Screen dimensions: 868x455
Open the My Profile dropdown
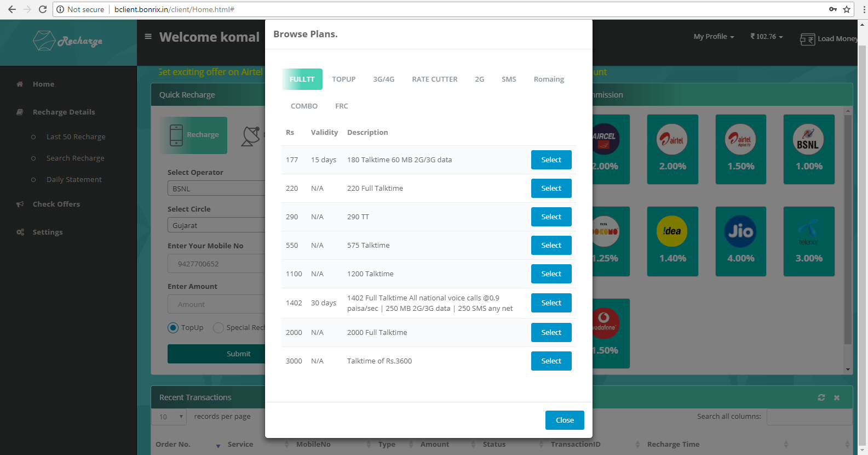713,37
